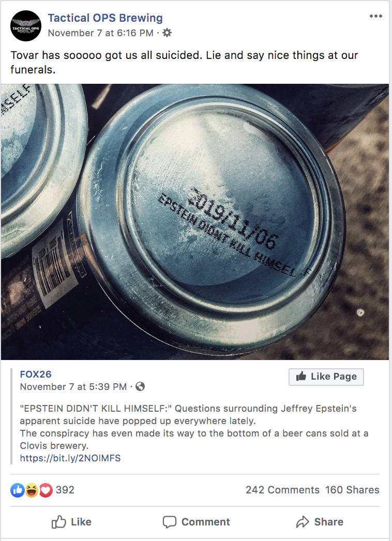Open the November 7 at 6:16 PM timestamp
The height and width of the screenshot is (541, 392).
pyautogui.click(x=100, y=33)
